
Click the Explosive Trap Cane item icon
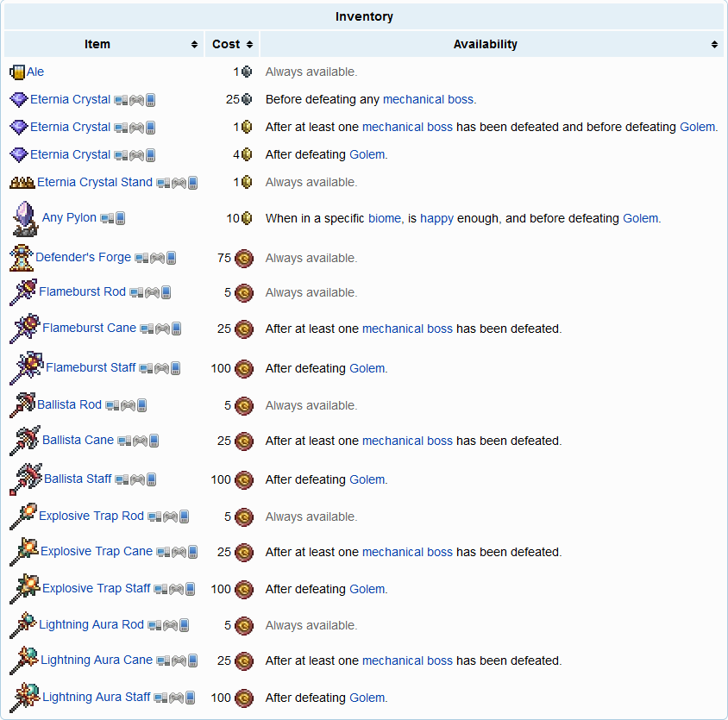24,552
